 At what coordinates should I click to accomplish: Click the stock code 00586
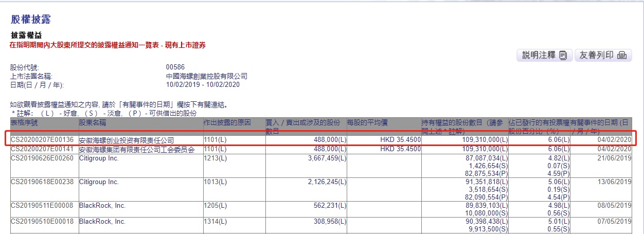[x=175, y=67]
